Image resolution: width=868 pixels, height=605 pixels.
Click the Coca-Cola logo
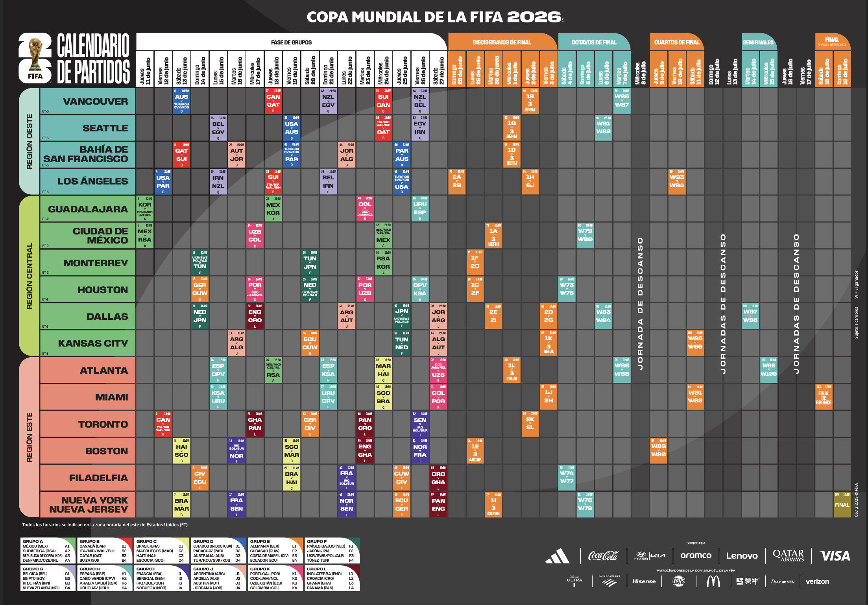[603, 556]
